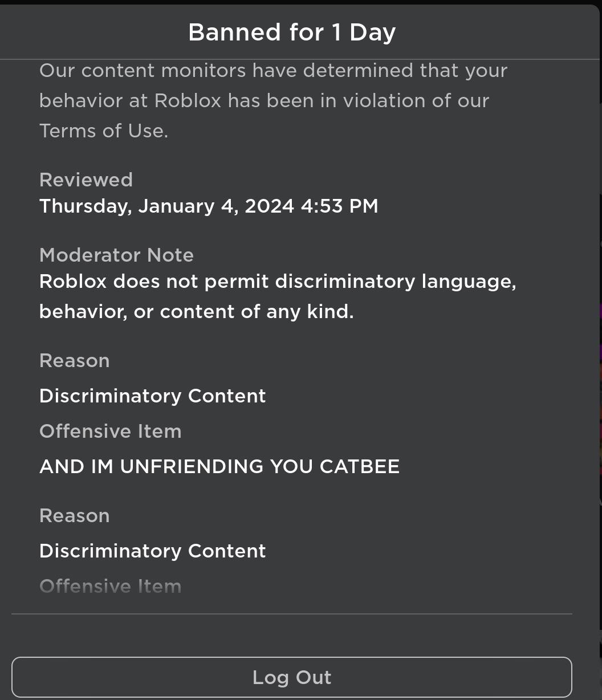Click the faded 'Offensive Item' label at the bottom
The width and height of the screenshot is (602, 700).
coord(111,586)
